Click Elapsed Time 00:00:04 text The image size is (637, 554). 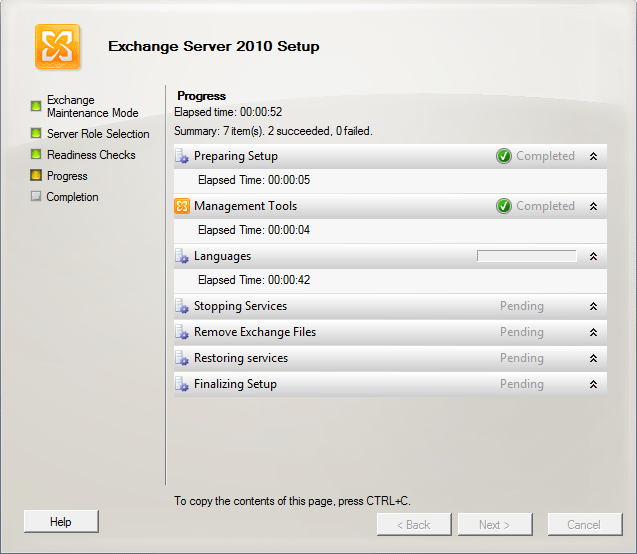pyautogui.click(x=254, y=230)
